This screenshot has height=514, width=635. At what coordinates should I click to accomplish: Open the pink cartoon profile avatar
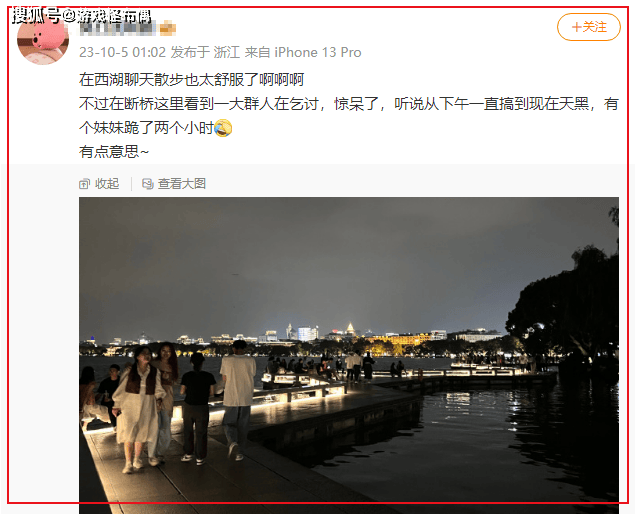coord(43,40)
